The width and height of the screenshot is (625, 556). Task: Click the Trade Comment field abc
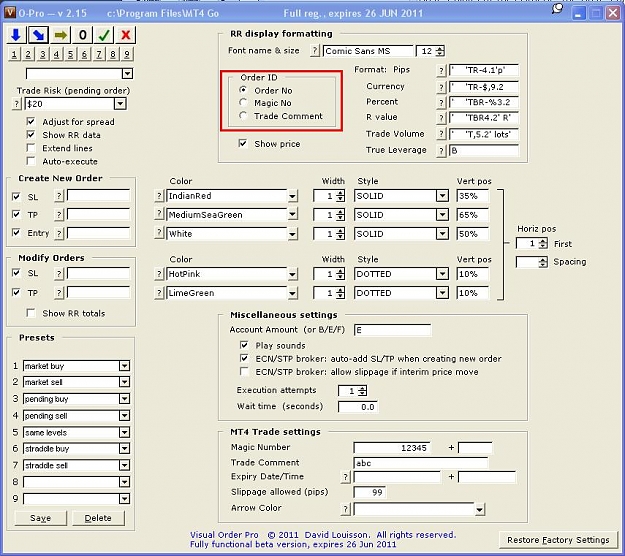point(421,463)
